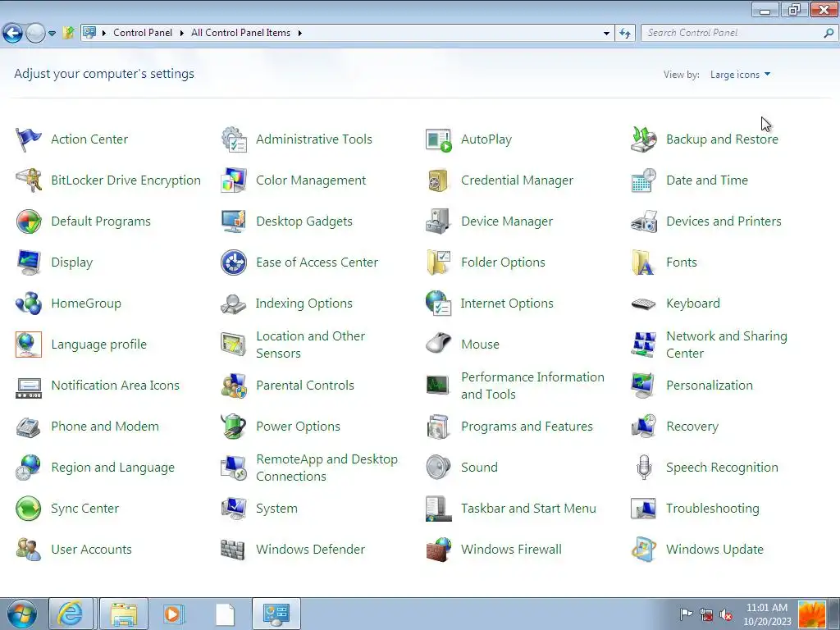Expand the arrow before the Control Panel breadcrumb
Viewport: 840px width, 630px height.
tap(104, 33)
